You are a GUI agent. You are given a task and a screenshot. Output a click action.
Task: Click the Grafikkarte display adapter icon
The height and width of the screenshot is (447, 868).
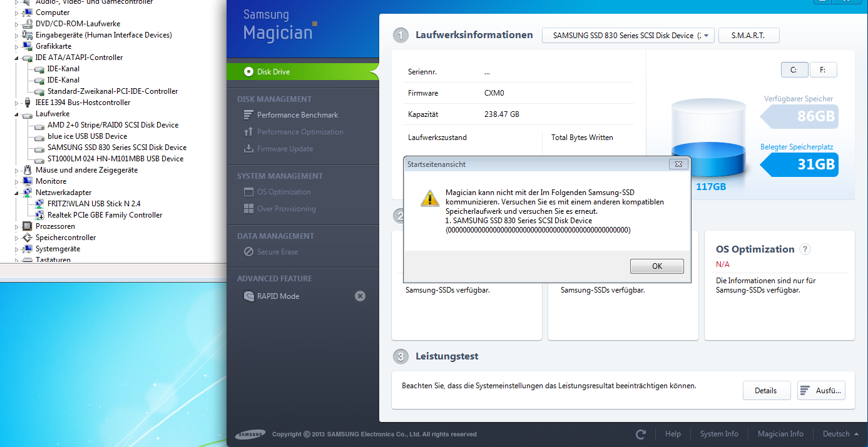click(x=28, y=46)
